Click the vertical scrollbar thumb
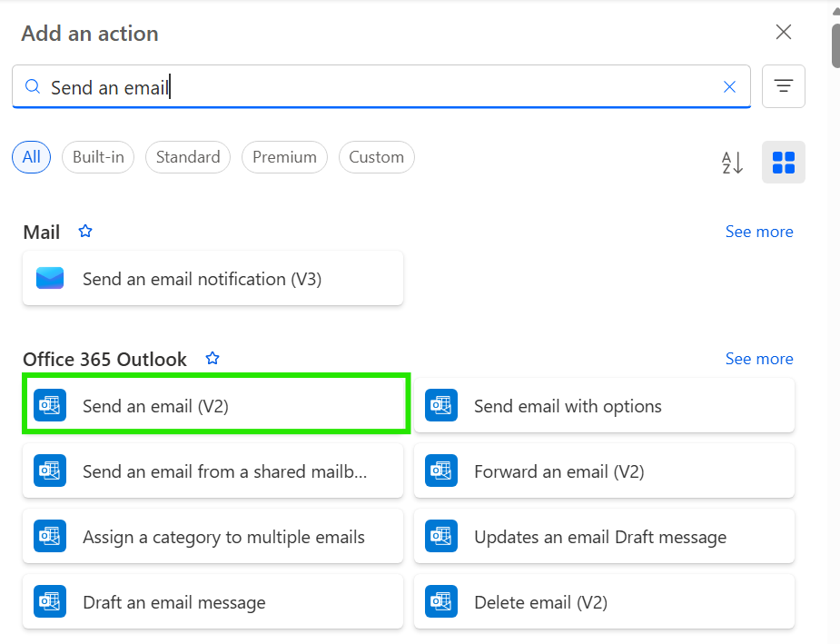Image resolution: width=840 pixels, height=644 pixels. coord(835,45)
